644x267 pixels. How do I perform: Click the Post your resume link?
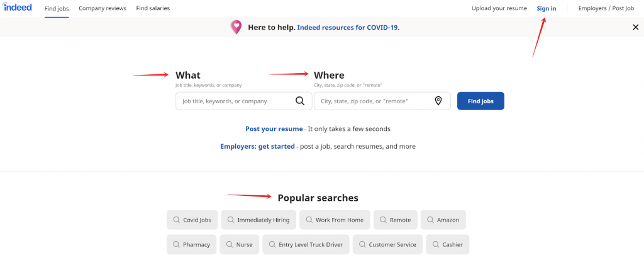click(x=274, y=128)
